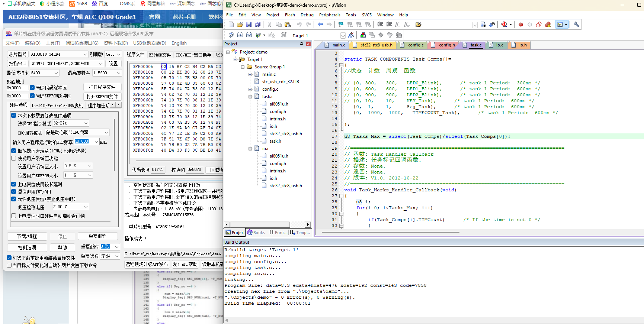The image size is (644, 324).
Task: Toggle 复位脚用作I/O口 checkbox
Action: (14, 192)
